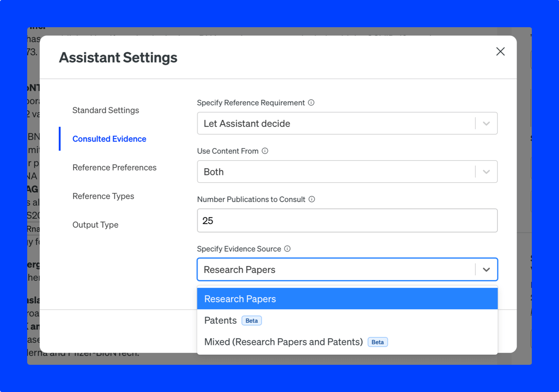
Task: Click info icon next to Use Content From
Action: tap(265, 151)
